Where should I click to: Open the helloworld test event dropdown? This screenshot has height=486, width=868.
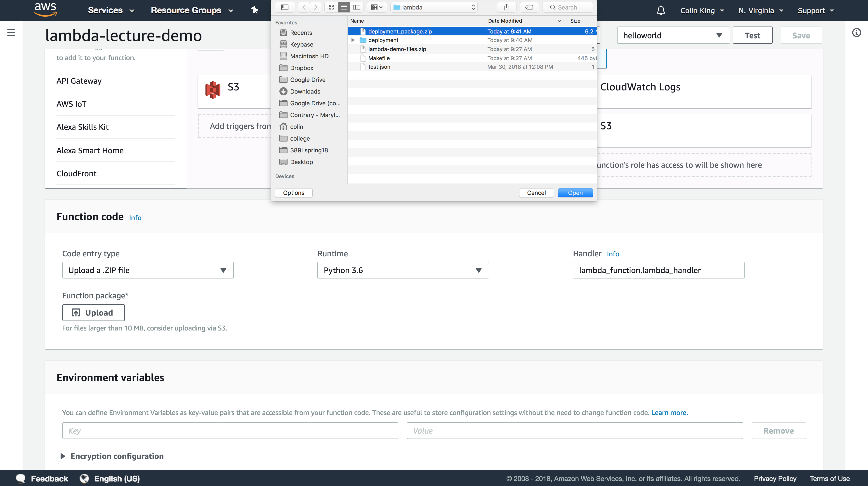(x=673, y=35)
